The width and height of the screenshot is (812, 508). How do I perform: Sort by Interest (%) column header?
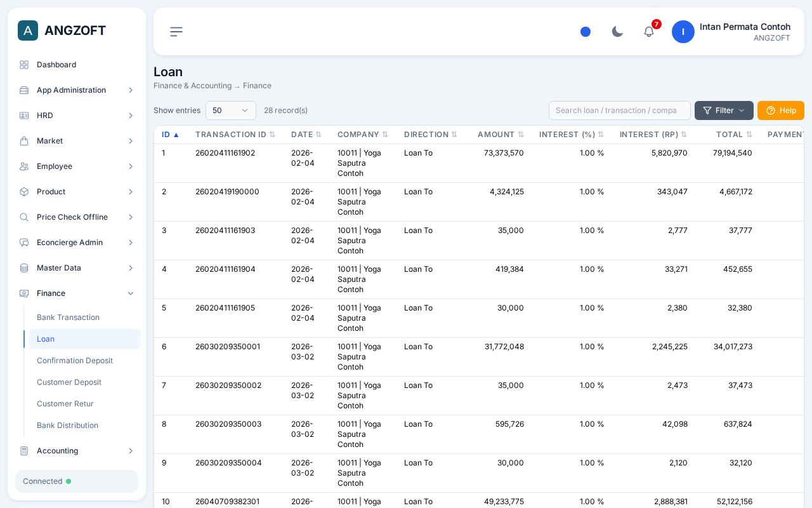pos(572,135)
